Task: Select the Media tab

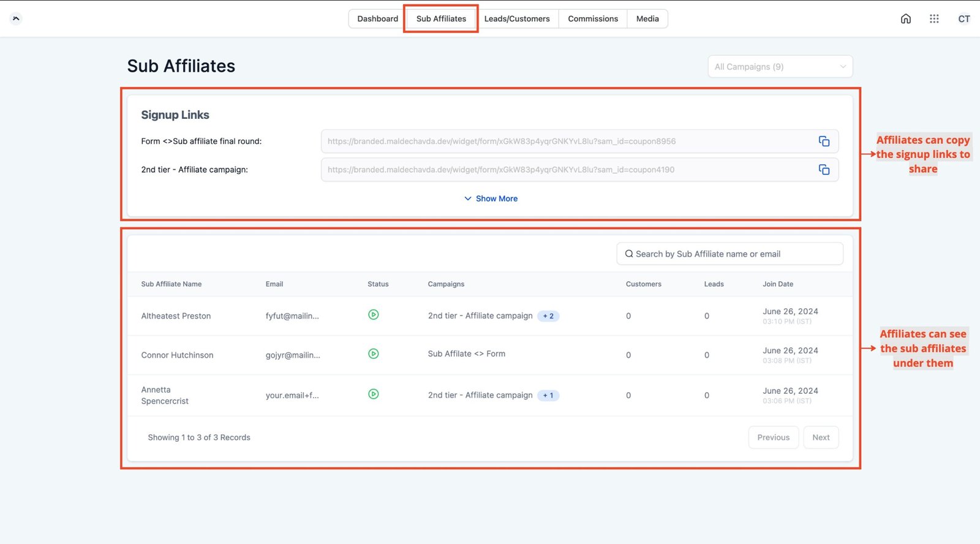Action: (x=647, y=19)
